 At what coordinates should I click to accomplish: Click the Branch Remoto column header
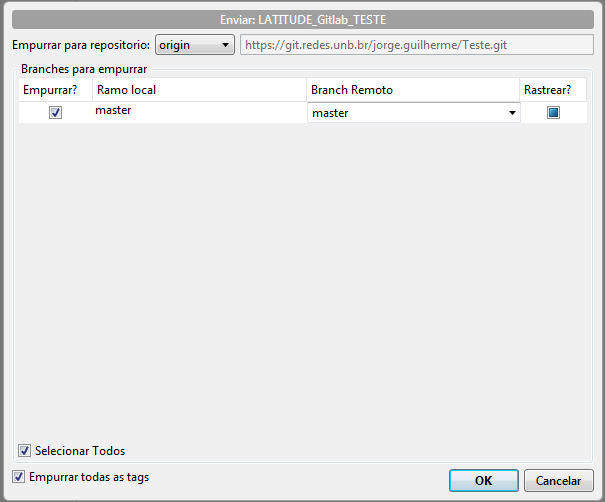click(411, 90)
